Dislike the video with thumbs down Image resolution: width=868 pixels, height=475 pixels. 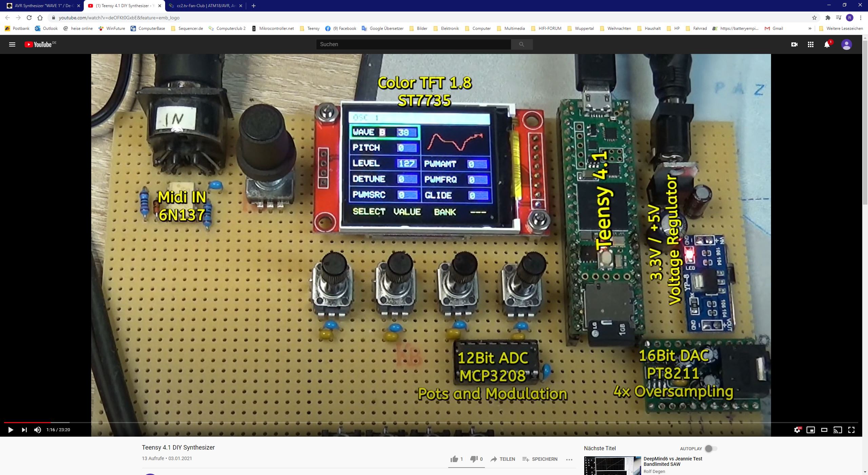coord(474,459)
